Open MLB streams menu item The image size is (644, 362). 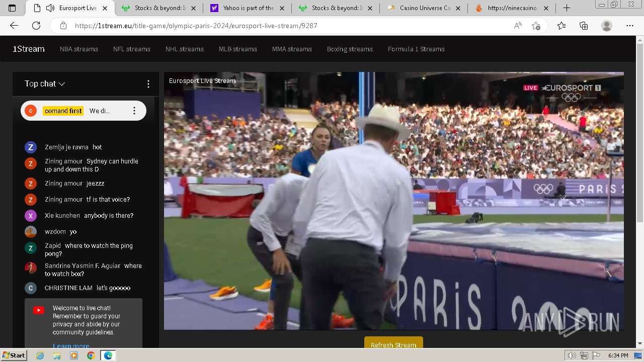point(238,49)
